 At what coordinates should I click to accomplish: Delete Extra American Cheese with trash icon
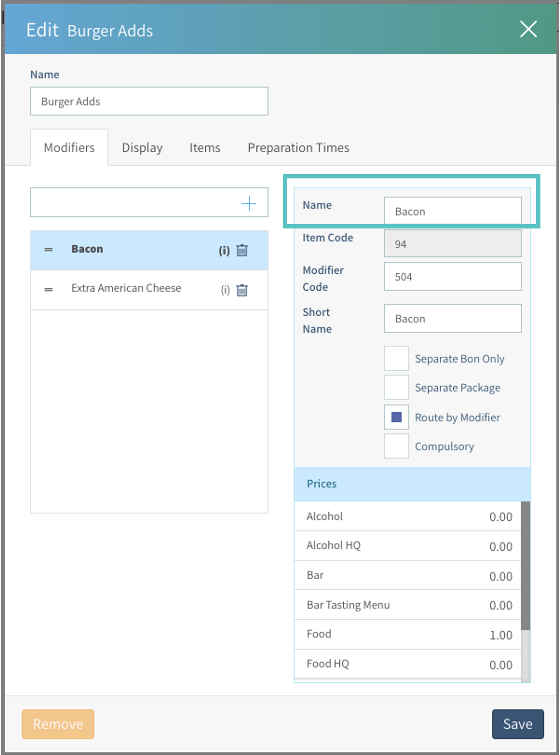[242, 290]
